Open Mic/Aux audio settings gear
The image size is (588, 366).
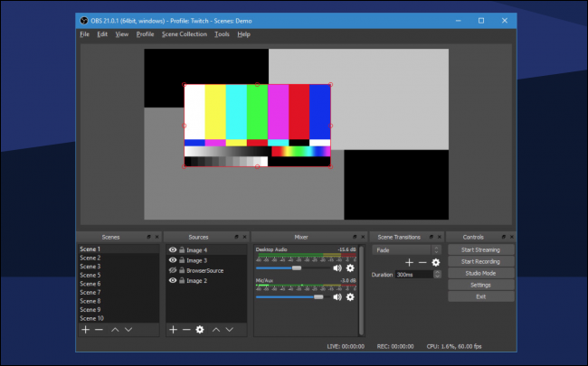click(350, 299)
